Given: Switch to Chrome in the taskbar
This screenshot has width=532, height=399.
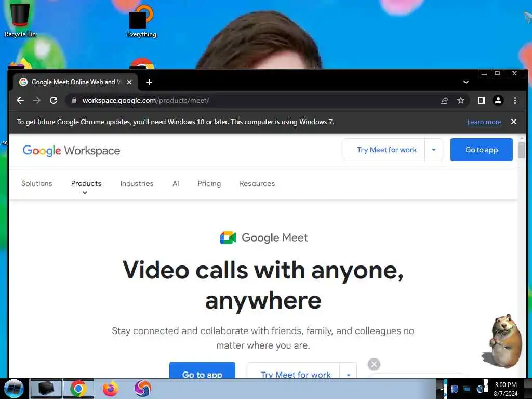Looking at the screenshot, I should coord(78,389).
